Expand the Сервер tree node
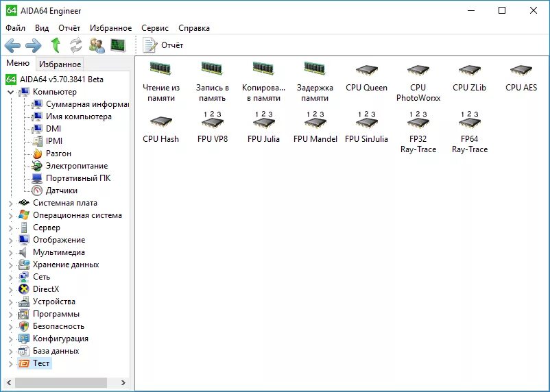 click(10, 228)
